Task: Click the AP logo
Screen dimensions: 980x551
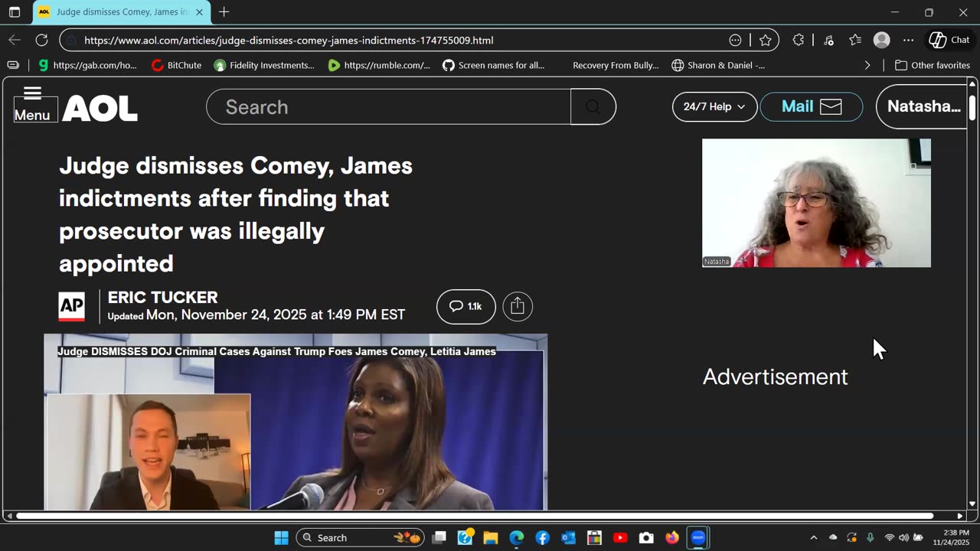Action: pos(72,306)
